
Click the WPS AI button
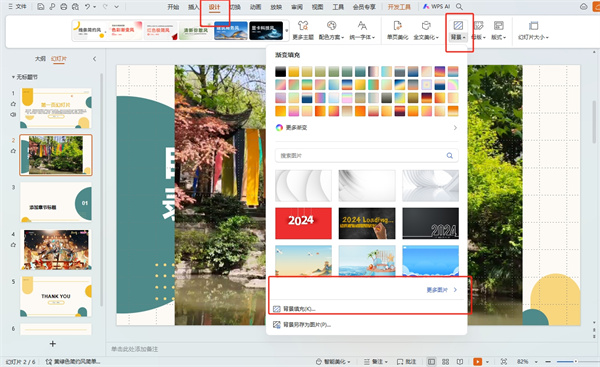tap(436, 7)
